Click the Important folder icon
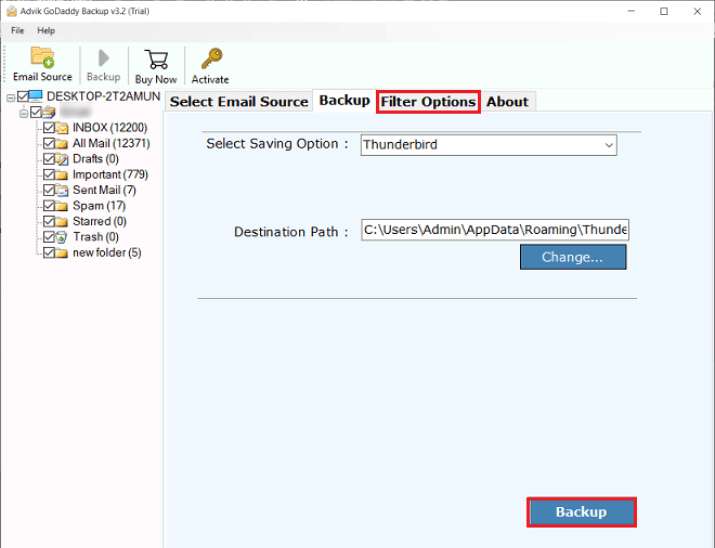The image size is (715, 548). [62, 175]
